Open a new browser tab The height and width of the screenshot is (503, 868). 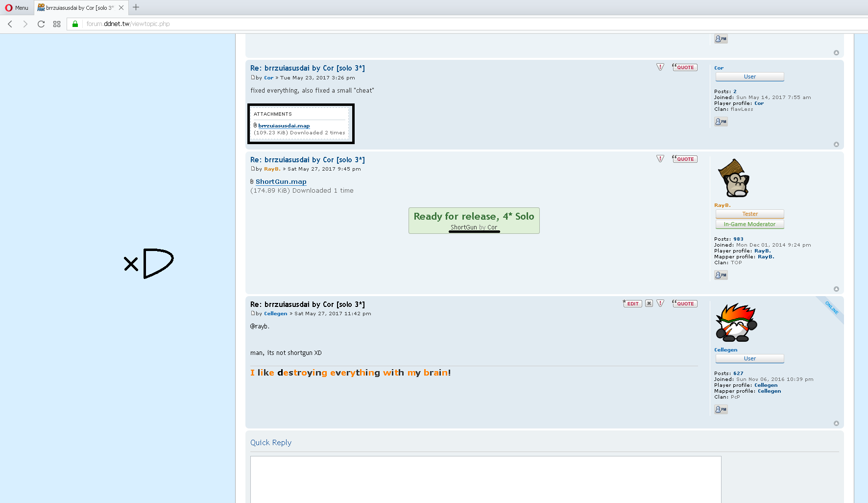point(136,7)
